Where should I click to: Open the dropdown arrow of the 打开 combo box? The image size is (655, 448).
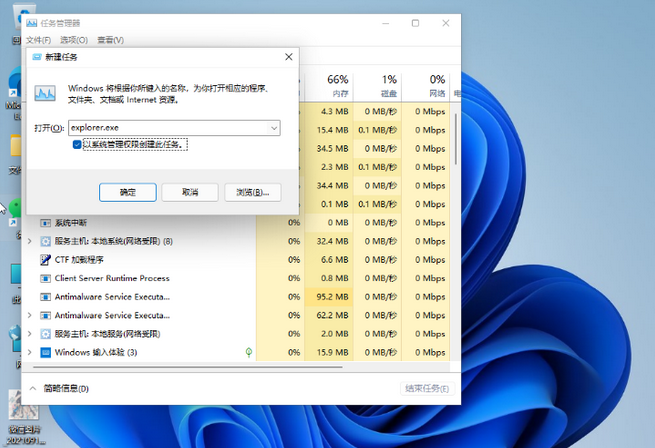pyautogui.click(x=274, y=128)
